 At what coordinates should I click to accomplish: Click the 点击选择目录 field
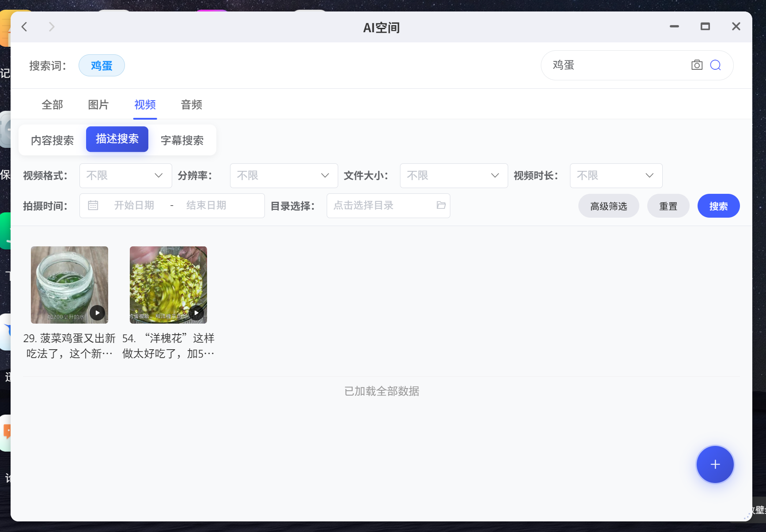pyautogui.click(x=388, y=206)
